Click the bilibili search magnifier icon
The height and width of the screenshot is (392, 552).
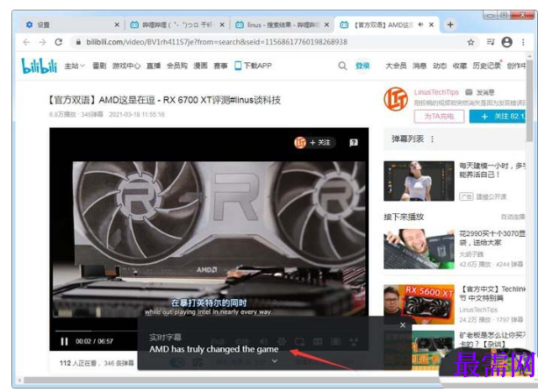coord(342,66)
